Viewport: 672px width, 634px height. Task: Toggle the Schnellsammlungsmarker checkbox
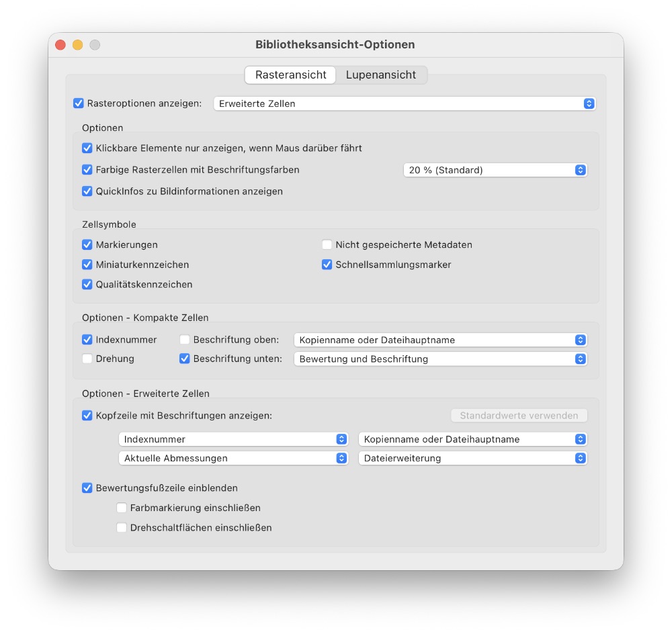[327, 265]
